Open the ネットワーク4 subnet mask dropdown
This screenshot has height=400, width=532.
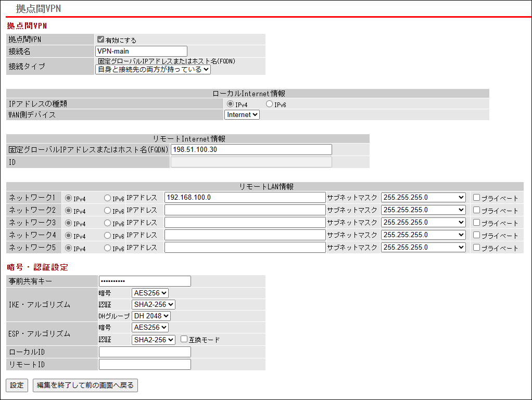(x=423, y=235)
